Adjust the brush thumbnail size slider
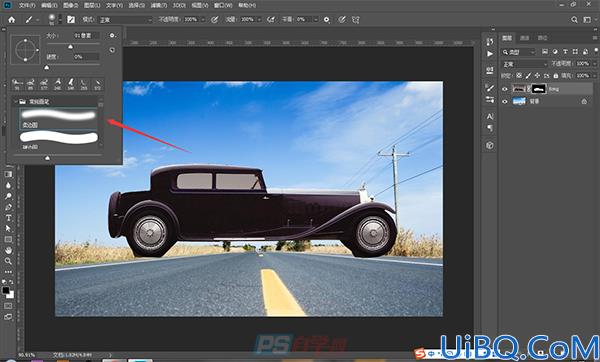This screenshot has width=600, height=362. point(47,158)
